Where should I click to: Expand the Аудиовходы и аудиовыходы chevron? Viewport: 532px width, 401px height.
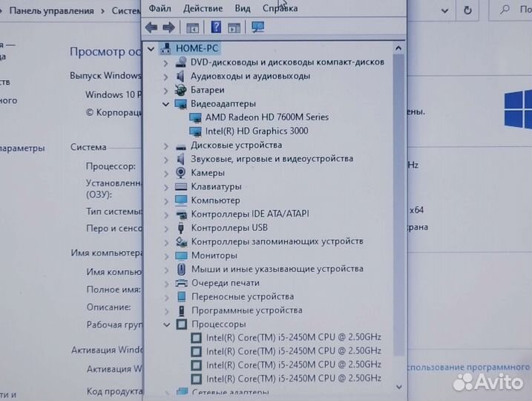click(x=165, y=77)
